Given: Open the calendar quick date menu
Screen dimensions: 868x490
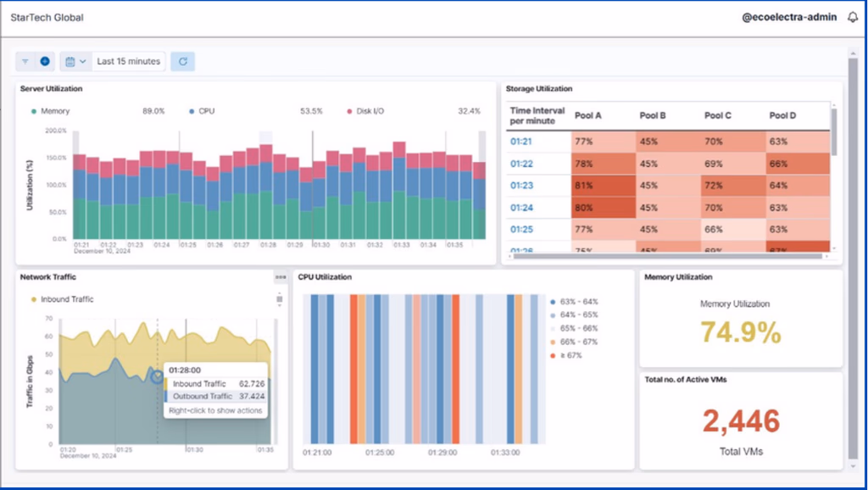Looking at the screenshot, I should [75, 61].
